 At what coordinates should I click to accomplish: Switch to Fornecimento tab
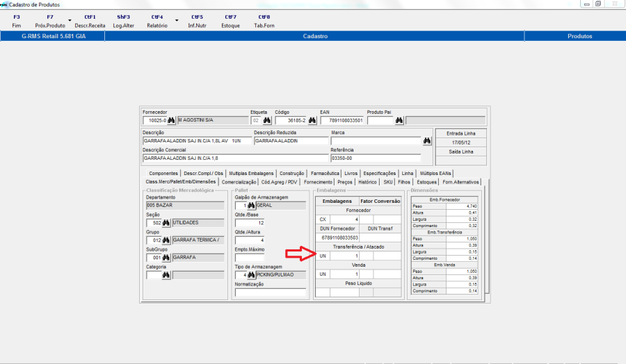coord(318,182)
